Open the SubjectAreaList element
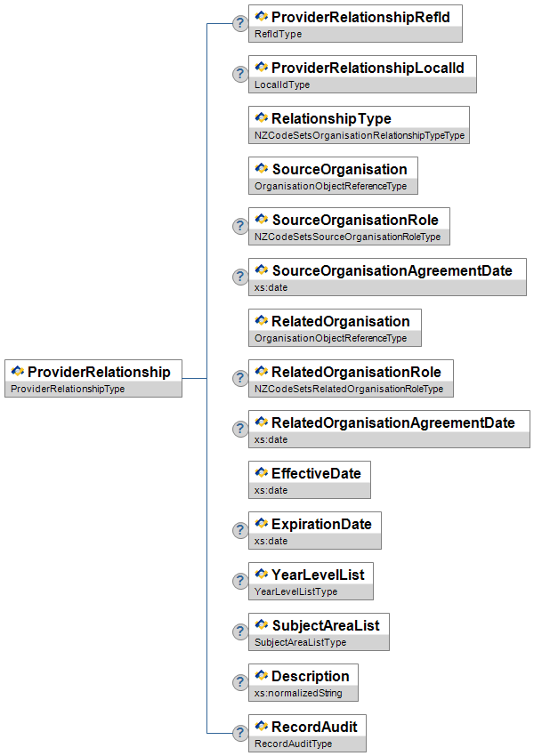 coord(326,625)
